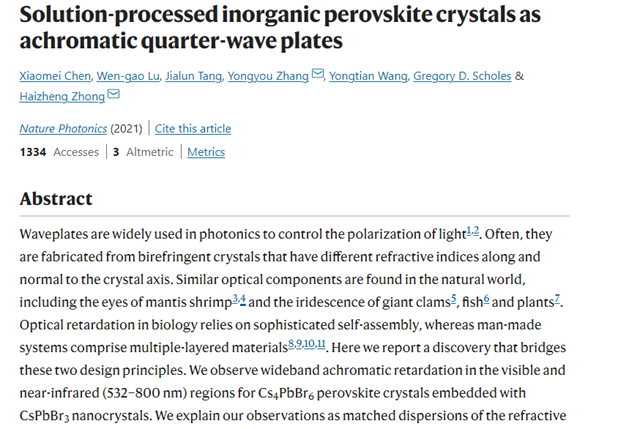Image resolution: width=640 pixels, height=429 pixels.
Task: Click the email envelope icon beside Yongyou Zhang
Action: [x=318, y=74]
